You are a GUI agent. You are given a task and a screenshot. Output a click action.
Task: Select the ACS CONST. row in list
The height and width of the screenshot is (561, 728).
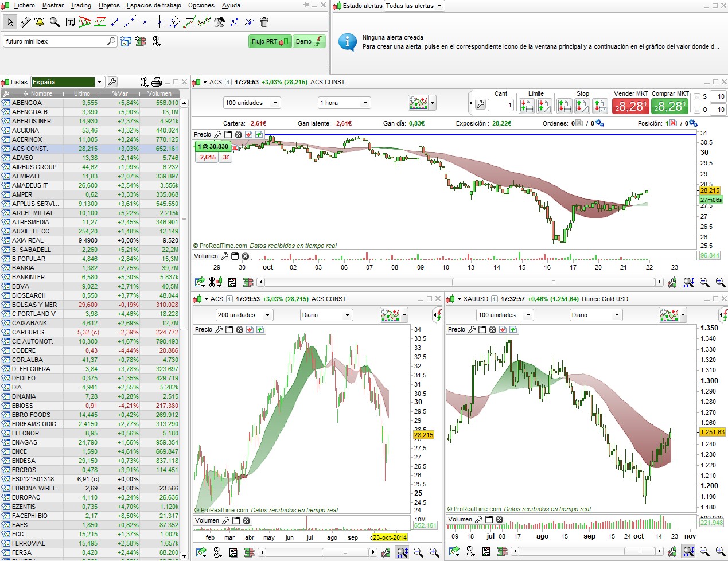pyautogui.click(x=90, y=149)
